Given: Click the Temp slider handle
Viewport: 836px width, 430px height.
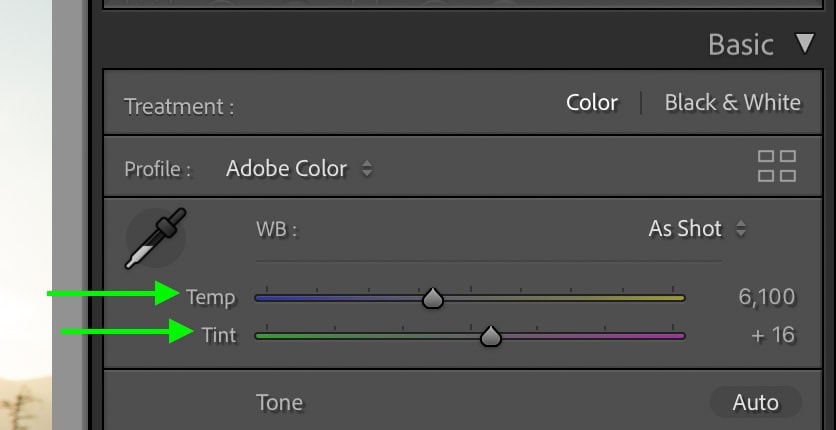Looking at the screenshot, I should 433,298.
